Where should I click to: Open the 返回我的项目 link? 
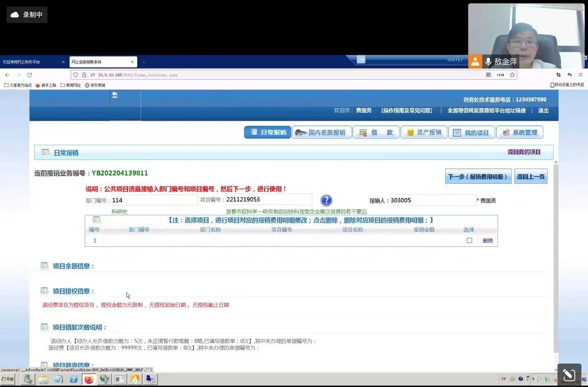(x=523, y=152)
